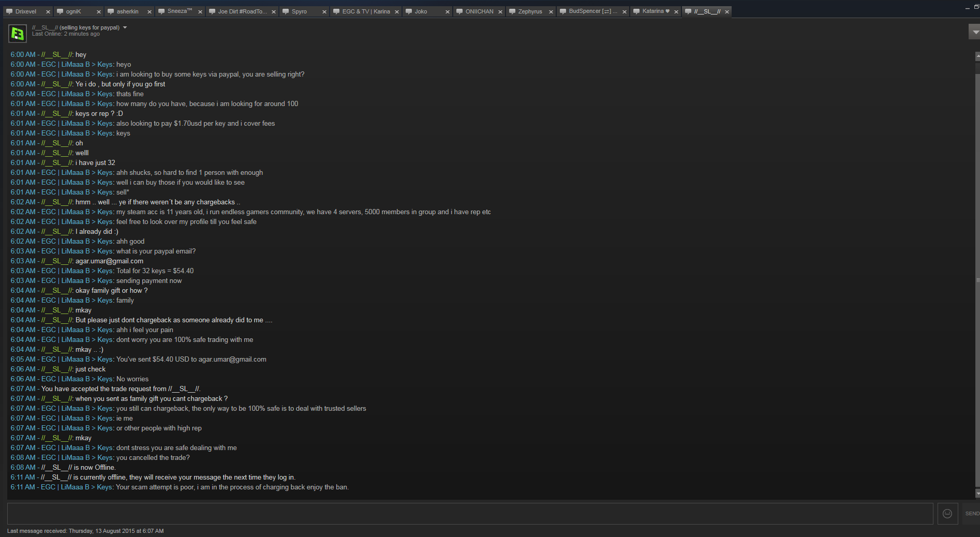
Task: Click the //__SL__// profile avatar
Action: (x=17, y=34)
